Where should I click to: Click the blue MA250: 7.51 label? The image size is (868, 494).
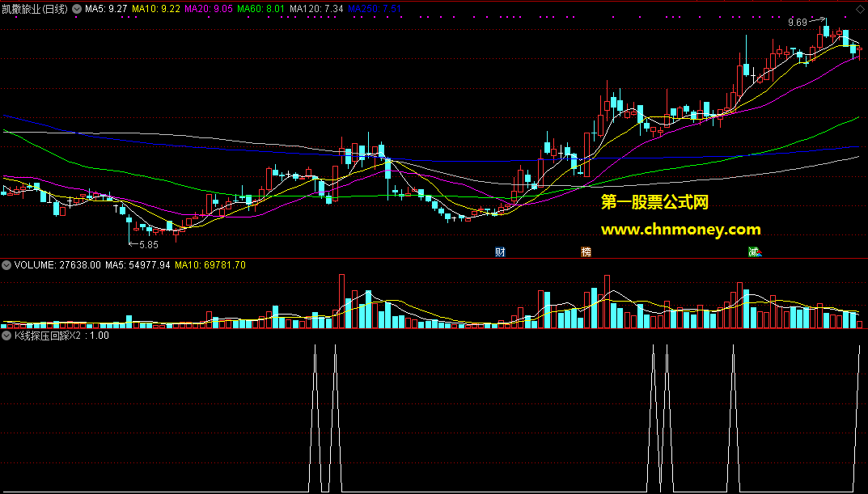pos(375,9)
